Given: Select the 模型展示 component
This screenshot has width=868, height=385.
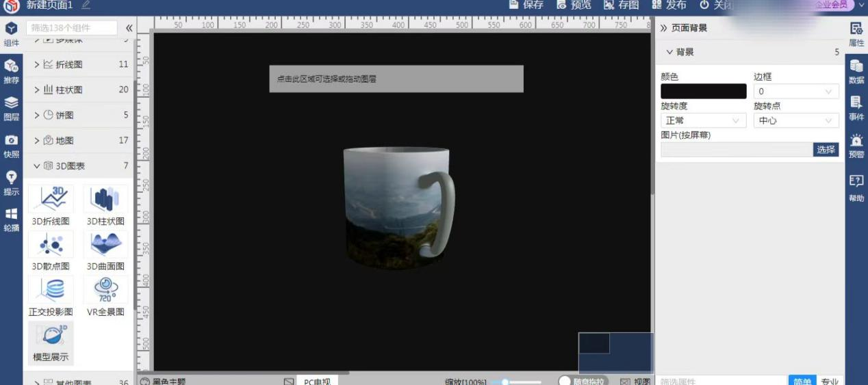Looking at the screenshot, I should click(51, 343).
